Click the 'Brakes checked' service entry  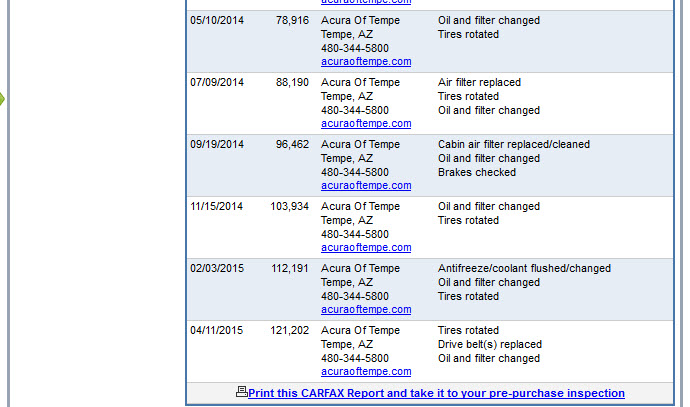click(477, 172)
